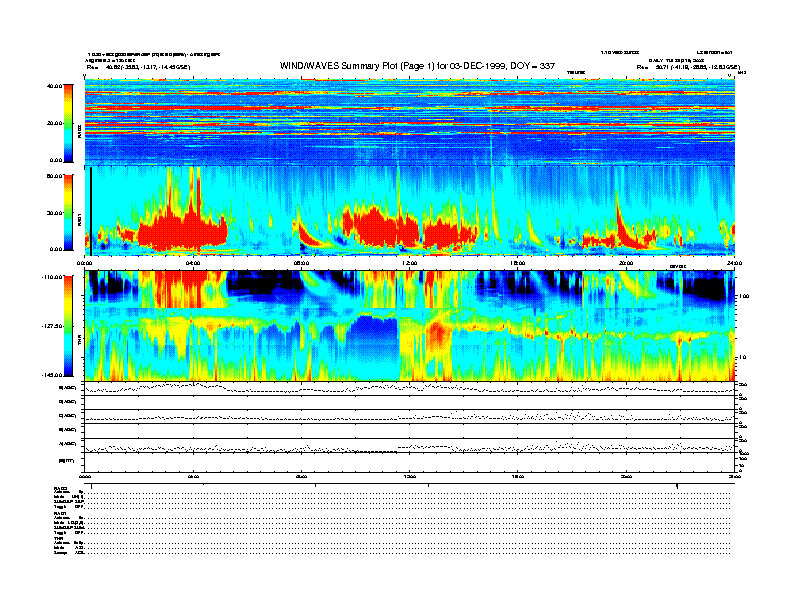Click the WIND/WAVES Summary Plot title
This screenshot has height=612, width=792.
click(417, 66)
